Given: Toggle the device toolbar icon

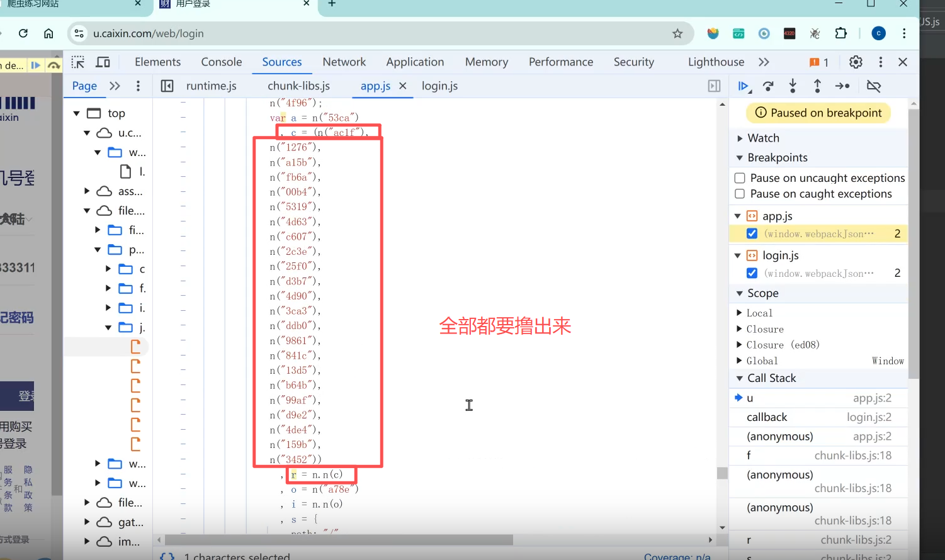Looking at the screenshot, I should 103,62.
